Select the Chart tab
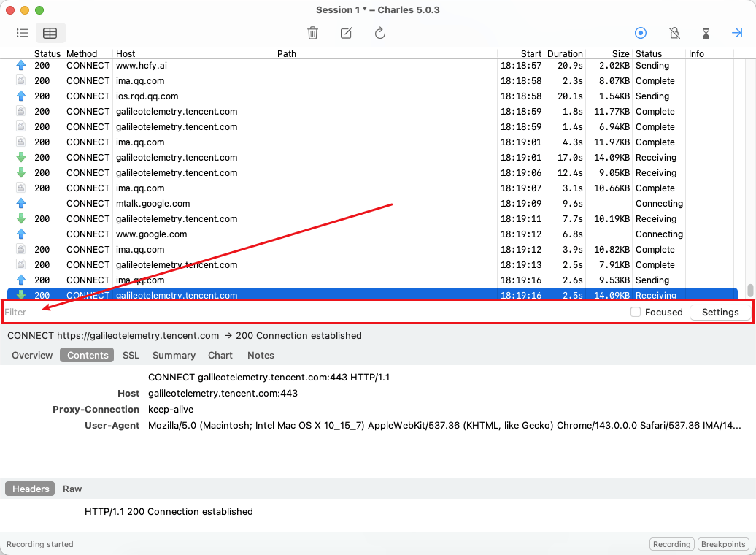756x555 pixels. pos(220,355)
